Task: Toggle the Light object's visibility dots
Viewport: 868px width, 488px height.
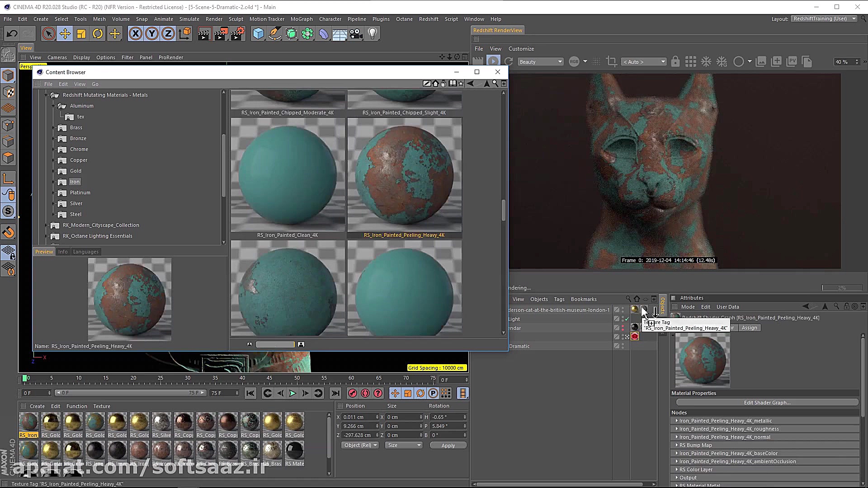Action: pos(623,319)
